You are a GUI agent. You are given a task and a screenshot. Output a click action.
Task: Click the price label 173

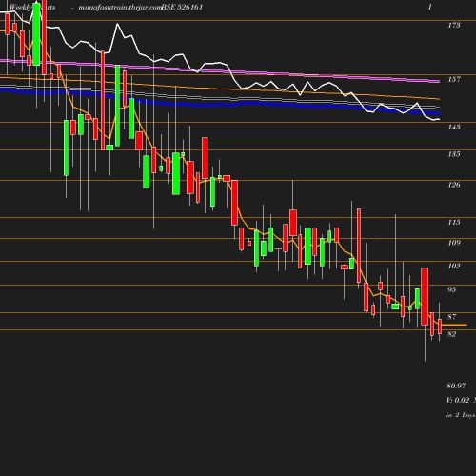tap(454, 25)
